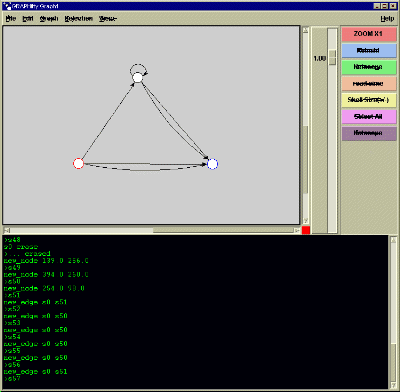Open the Edit menu
The width and height of the screenshot is (400, 392).
point(28,19)
